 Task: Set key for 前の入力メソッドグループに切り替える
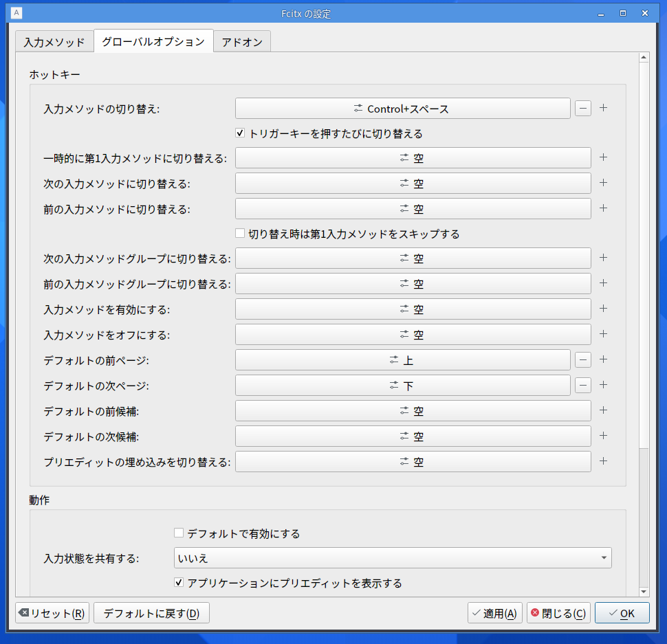click(x=413, y=284)
